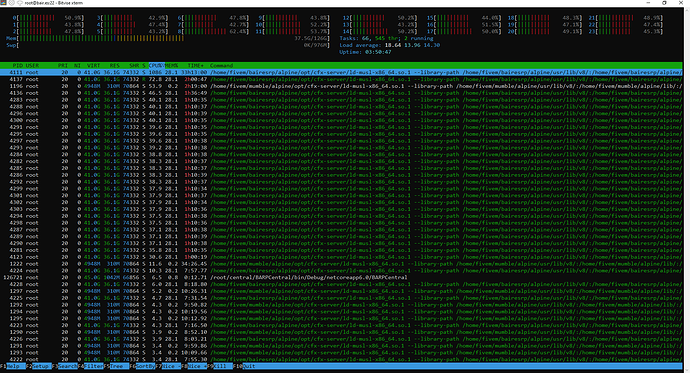690x373 pixels.
Task: Click the Load average readout
Action: pos(390,45)
